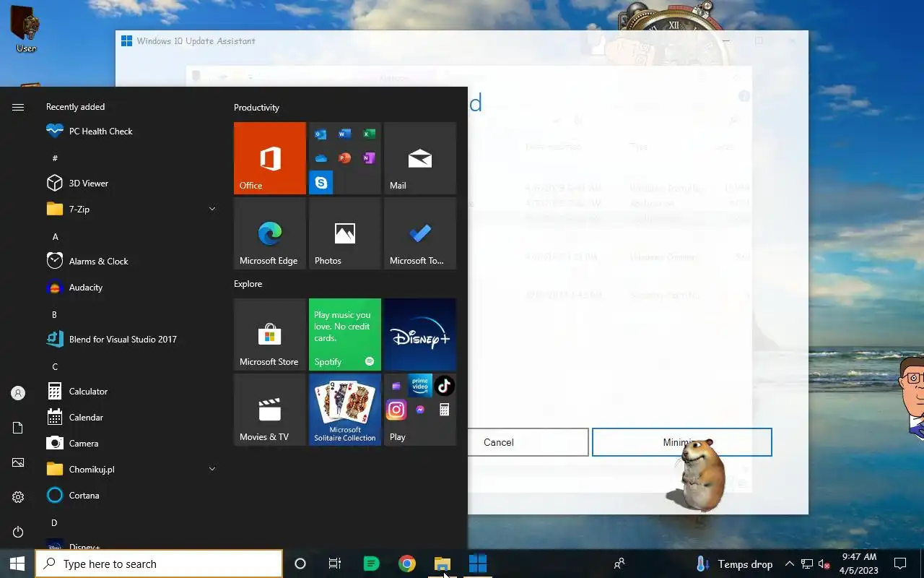This screenshot has height=578, width=924.
Task: Open the Disney+ tile
Action: 420,335
